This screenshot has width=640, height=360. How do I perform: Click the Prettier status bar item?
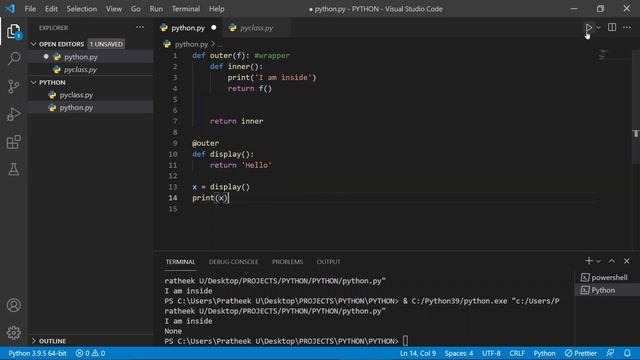[581, 353]
